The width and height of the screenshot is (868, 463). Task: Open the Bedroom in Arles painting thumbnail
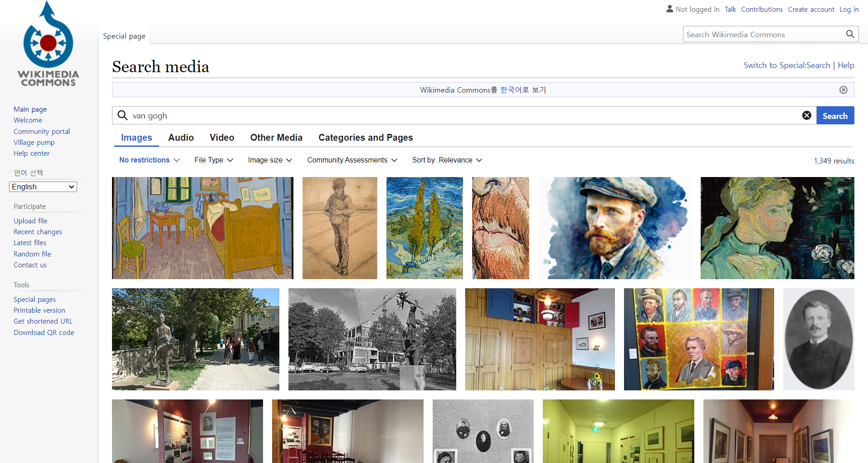[203, 228]
